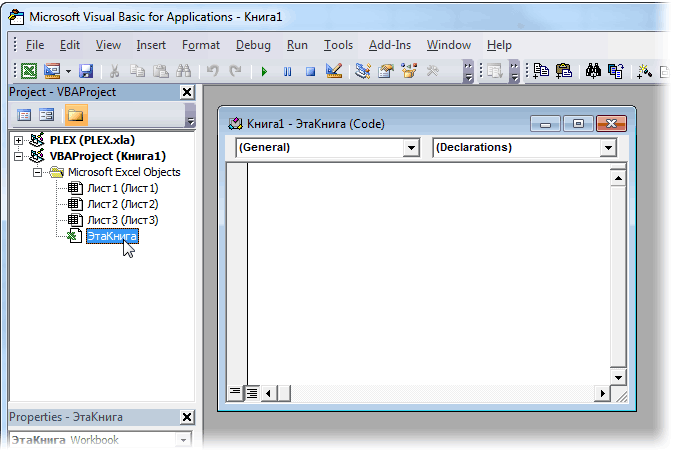Click the Reset stop square icon
This screenshot has height=450, width=673.
click(310, 71)
